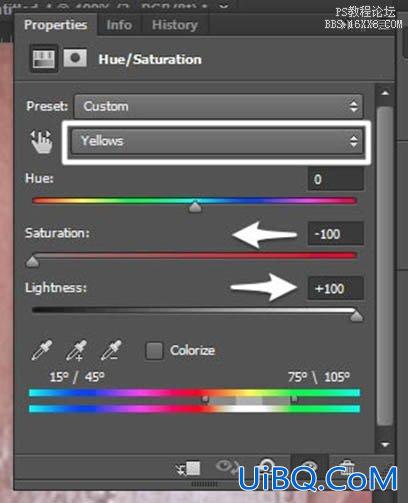Choose the Add to Sample eyedropper
Screen dimensions: 408x503
tap(77, 350)
